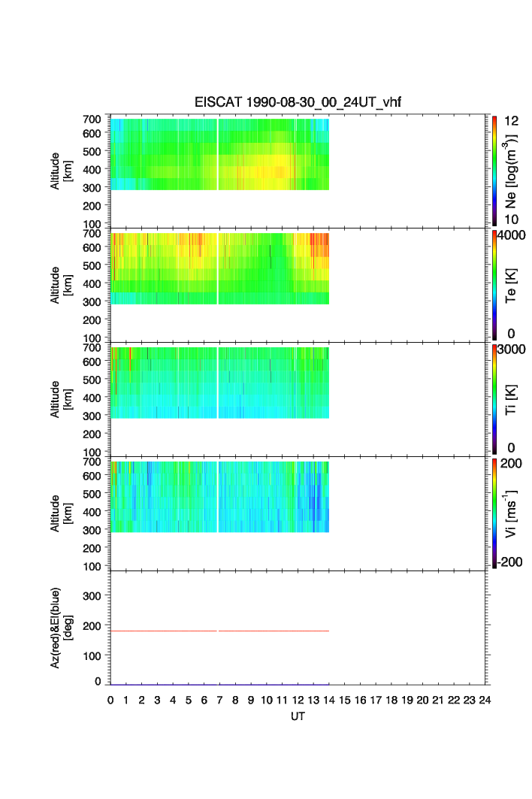Viewport: 532px width, 799px height.
Task: Click the -200 value on Vi colorbar
Action: click(509, 562)
